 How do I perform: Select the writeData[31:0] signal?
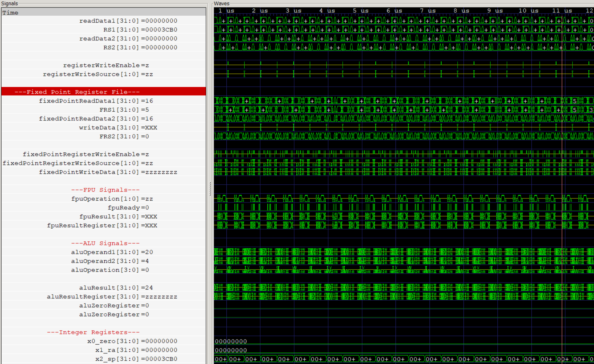point(104,128)
